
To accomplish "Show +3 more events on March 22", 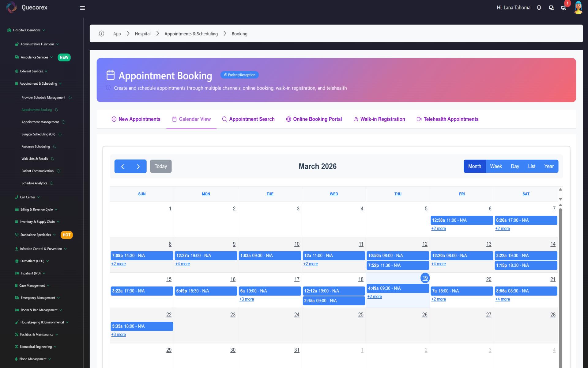I will pyautogui.click(x=119, y=334).
